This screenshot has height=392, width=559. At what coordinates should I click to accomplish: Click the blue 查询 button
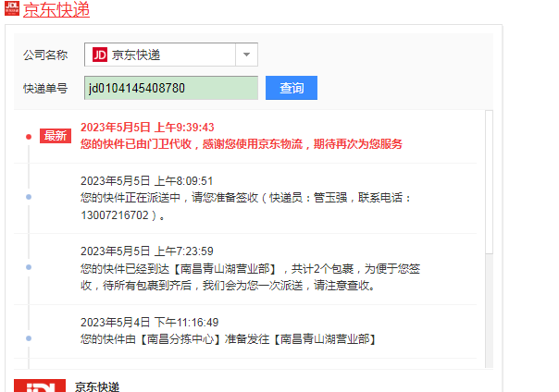pos(292,88)
